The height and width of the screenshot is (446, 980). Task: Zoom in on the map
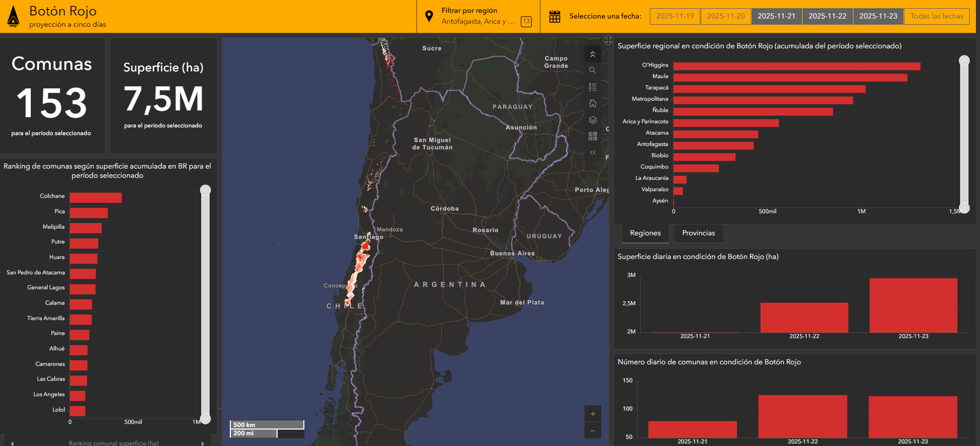tap(593, 414)
